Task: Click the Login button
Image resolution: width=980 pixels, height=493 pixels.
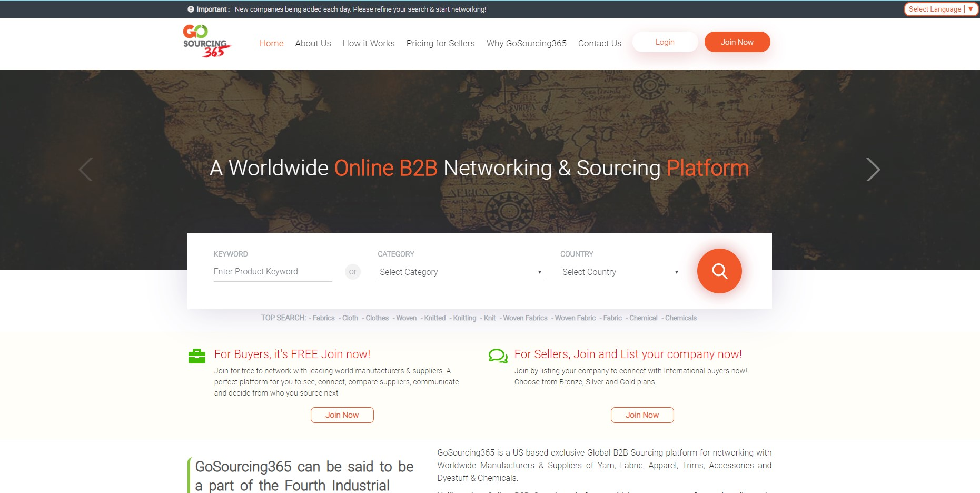Action: [x=665, y=42]
